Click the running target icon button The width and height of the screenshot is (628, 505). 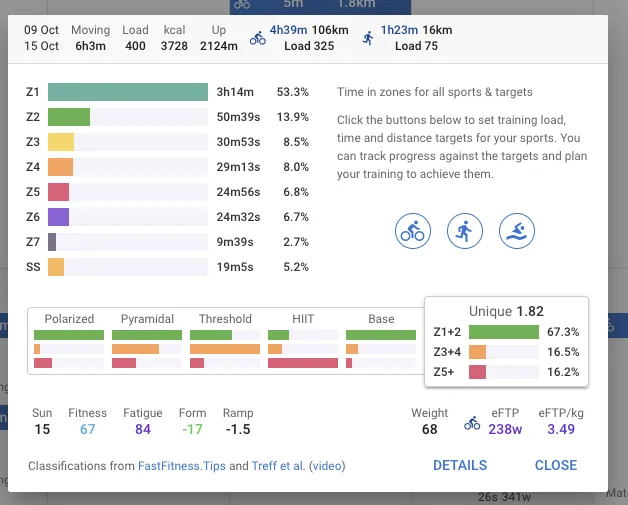(x=464, y=231)
